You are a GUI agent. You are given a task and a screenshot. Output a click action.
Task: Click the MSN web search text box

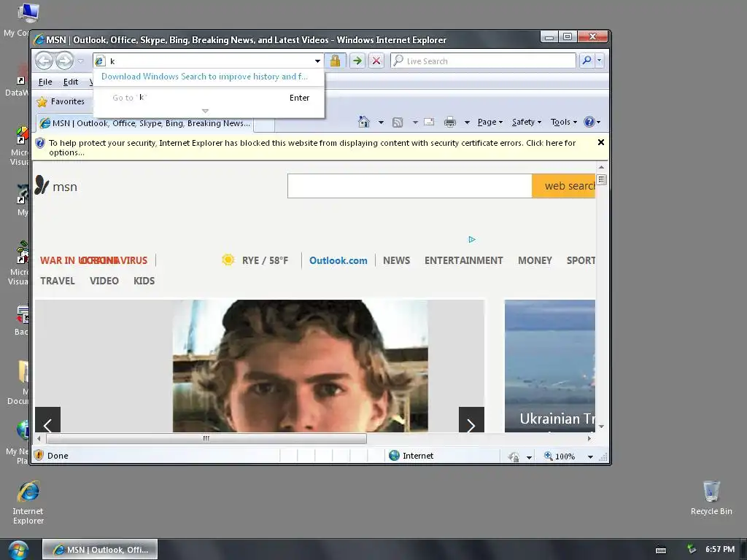(410, 186)
